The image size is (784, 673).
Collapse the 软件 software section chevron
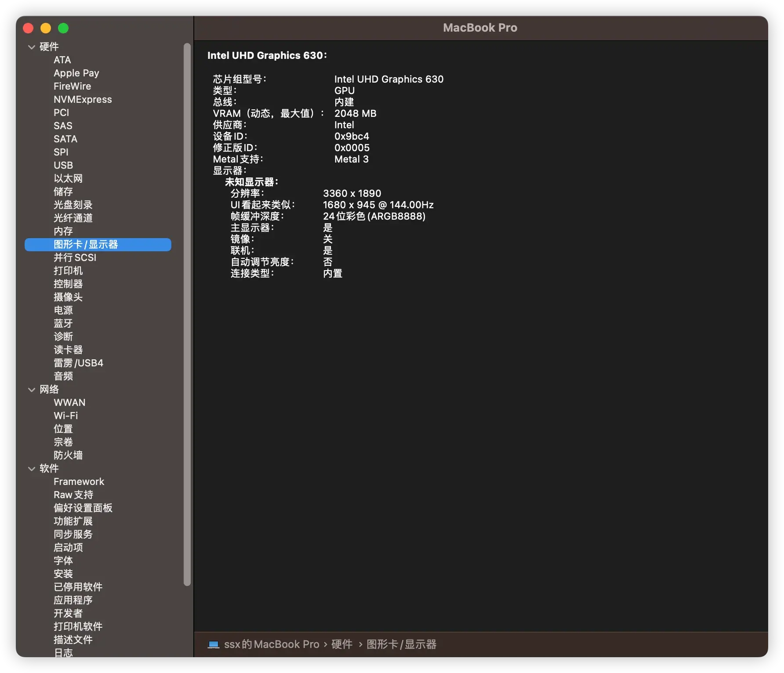click(x=32, y=469)
